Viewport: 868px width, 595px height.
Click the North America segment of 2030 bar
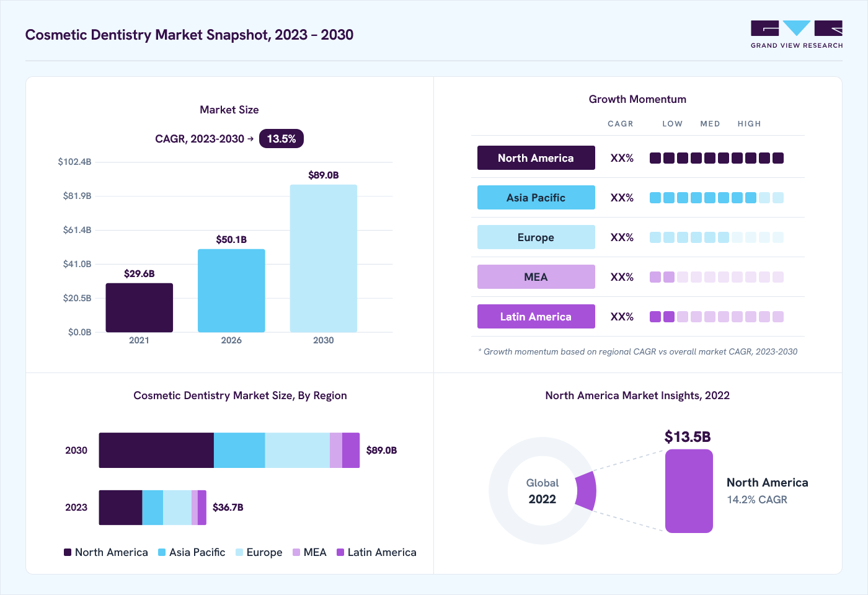[x=156, y=451]
